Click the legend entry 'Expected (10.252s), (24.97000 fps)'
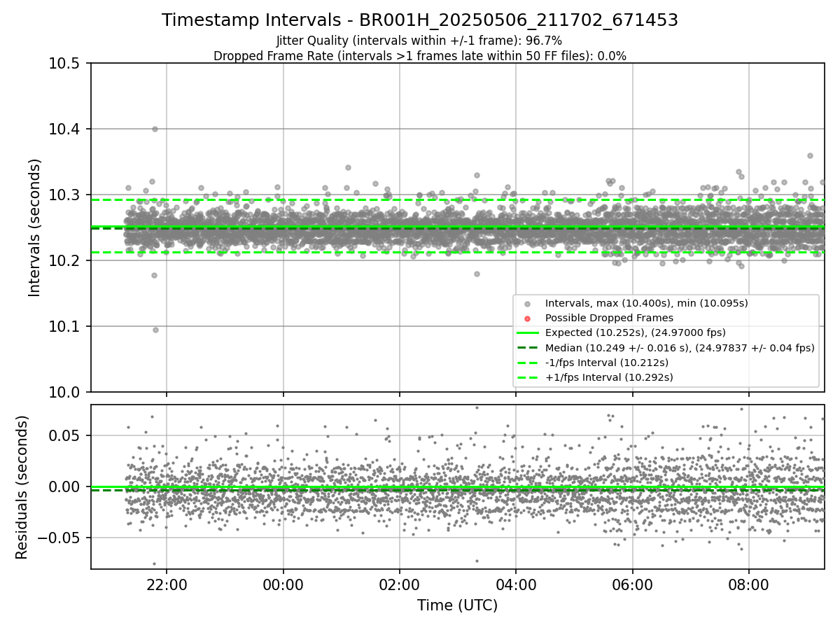Viewport: 840px width, 630px height. point(636,332)
